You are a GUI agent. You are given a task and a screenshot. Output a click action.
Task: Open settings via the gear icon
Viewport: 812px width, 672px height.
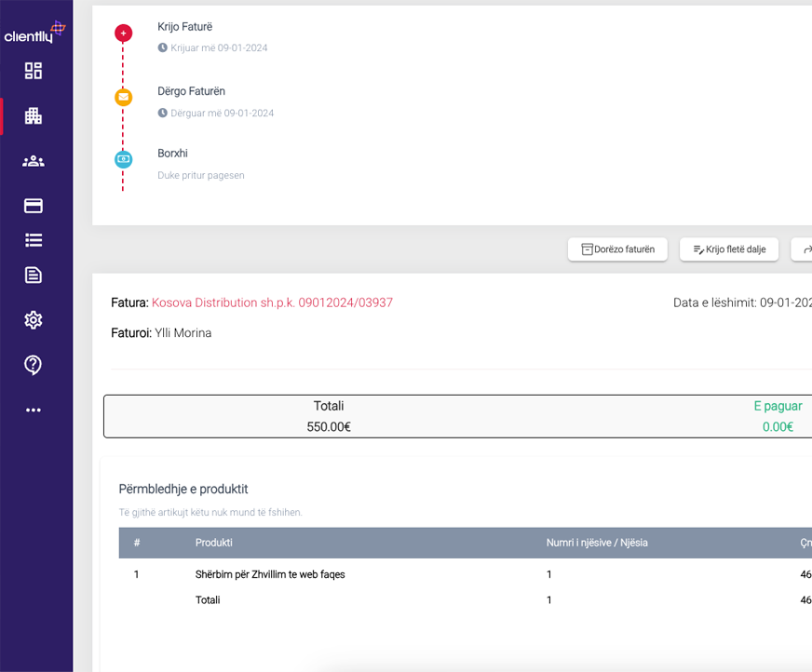click(34, 320)
